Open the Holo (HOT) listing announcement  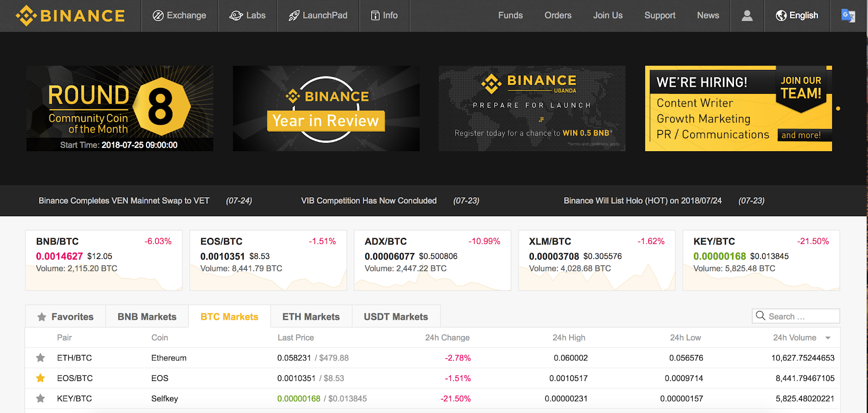tap(643, 201)
